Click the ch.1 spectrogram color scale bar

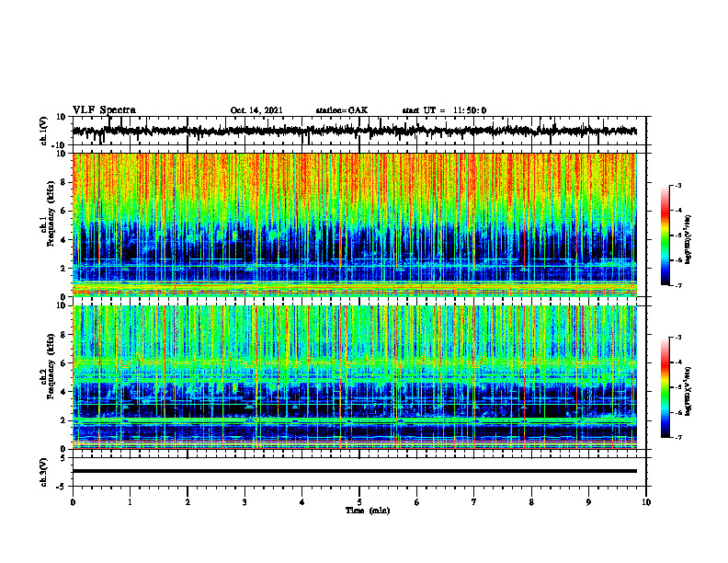click(665, 236)
